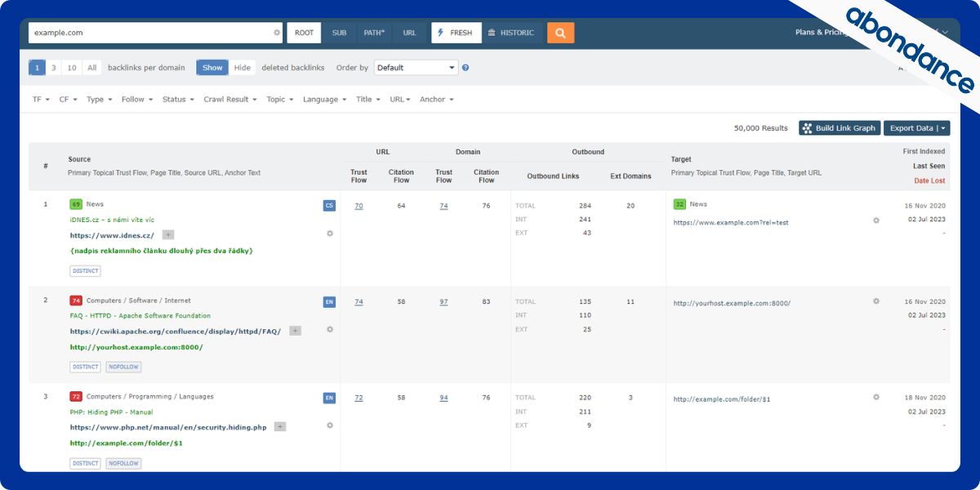Image resolution: width=980 pixels, height=490 pixels.
Task: Click the red 74 topical trust flow badge
Action: [x=76, y=301]
